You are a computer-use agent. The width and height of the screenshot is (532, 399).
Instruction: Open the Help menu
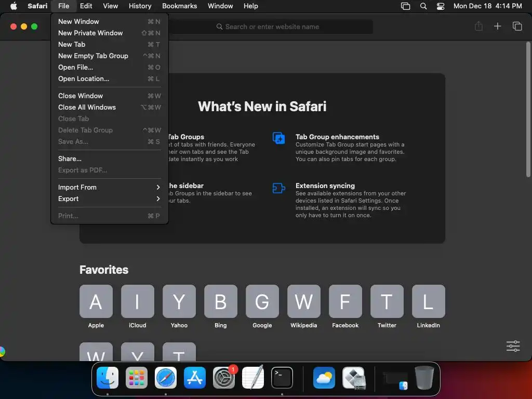coord(251,6)
